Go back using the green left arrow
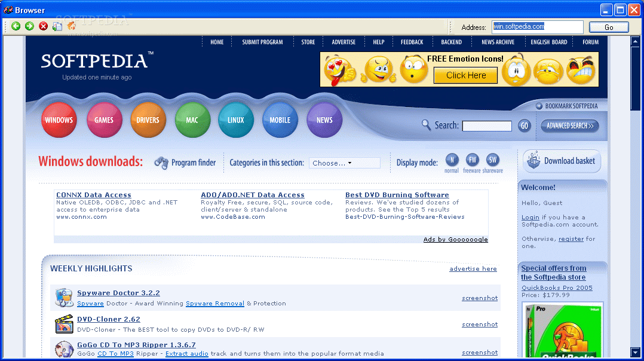This screenshot has height=361, width=644. click(x=16, y=26)
